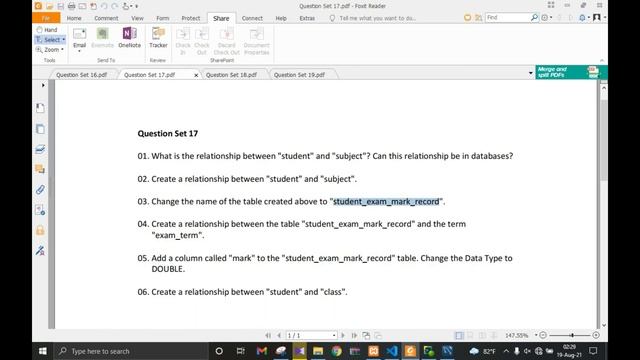Open the Task View button
Image resolution: width=640 pixels, height=360 pixels.
240,351
